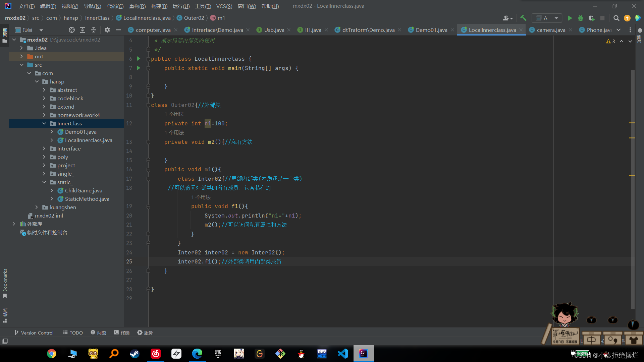Screen dimensions: 644x362
Task: Collapse the static_ package
Action: [x=44, y=182]
